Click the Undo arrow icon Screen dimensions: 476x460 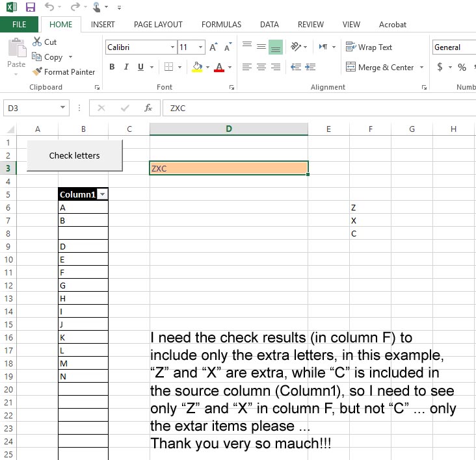[49, 6]
